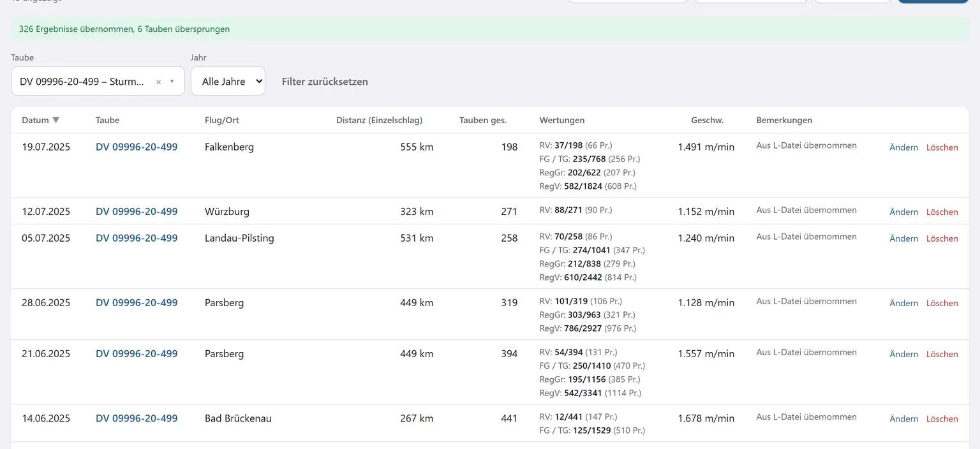
Task: Select the '555 km' distance cell
Action: coord(417,147)
